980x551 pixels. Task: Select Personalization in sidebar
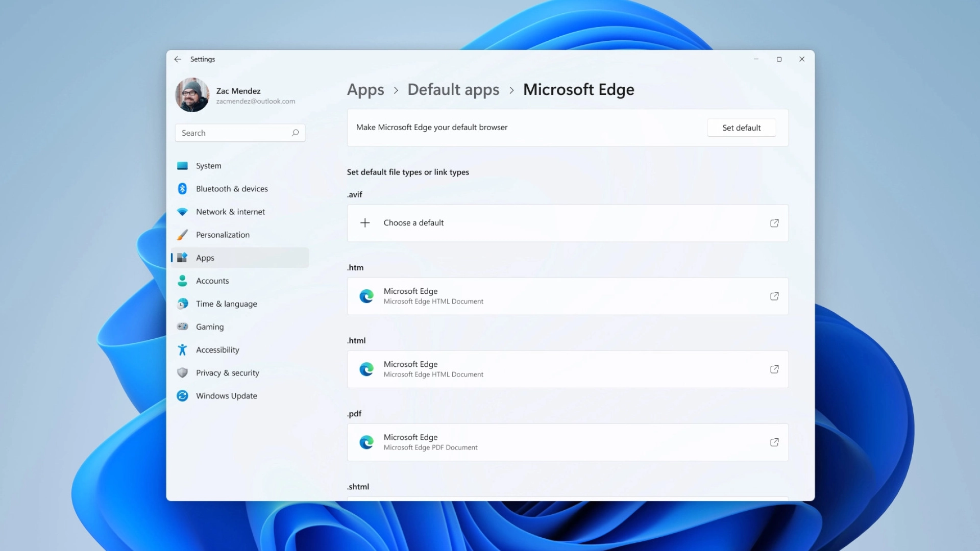pos(223,235)
